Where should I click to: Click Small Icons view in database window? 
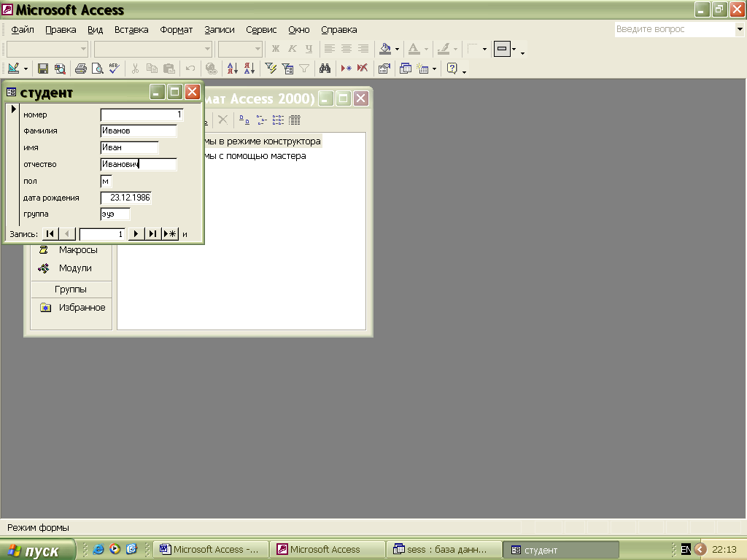[261, 120]
